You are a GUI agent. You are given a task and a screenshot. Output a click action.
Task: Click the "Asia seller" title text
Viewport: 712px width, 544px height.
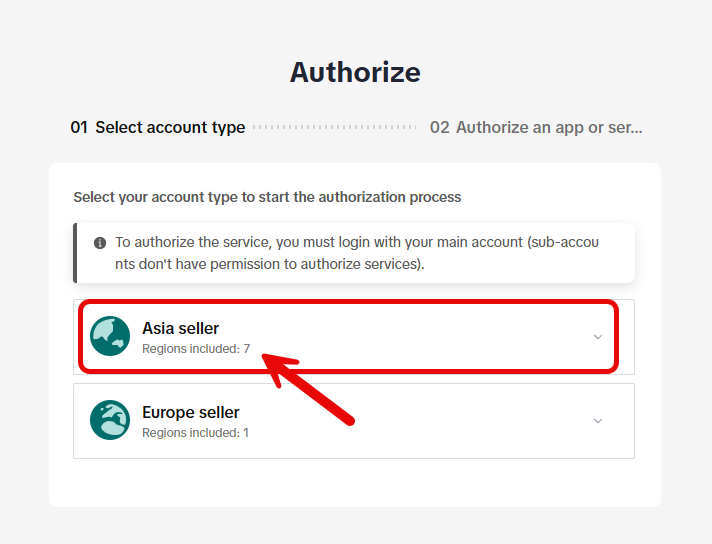(x=180, y=328)
